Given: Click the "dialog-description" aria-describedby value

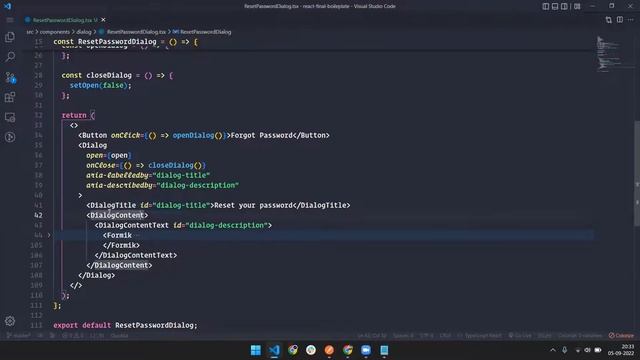Looking at the screenshot, I should coord(198,185).
